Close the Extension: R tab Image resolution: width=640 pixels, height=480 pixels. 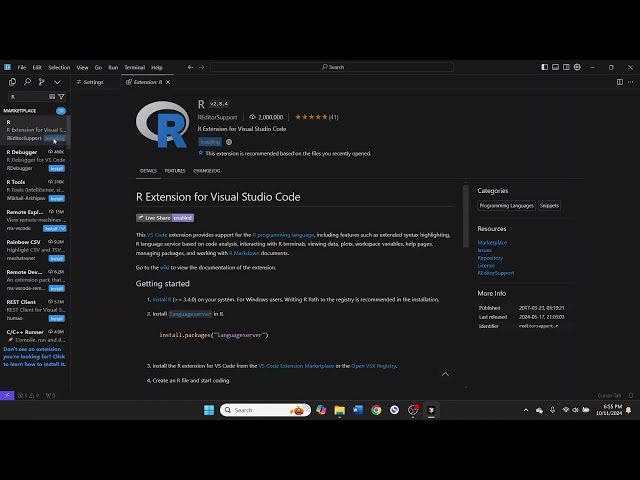pos(168,82)
